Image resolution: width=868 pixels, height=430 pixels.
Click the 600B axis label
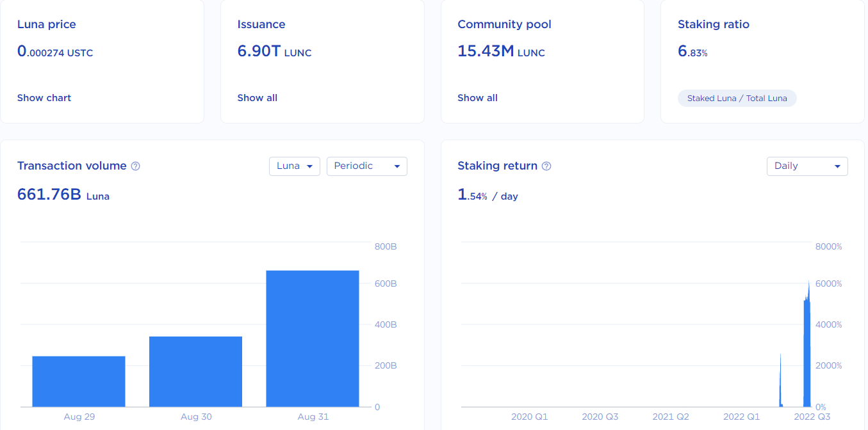coord(386,283)
